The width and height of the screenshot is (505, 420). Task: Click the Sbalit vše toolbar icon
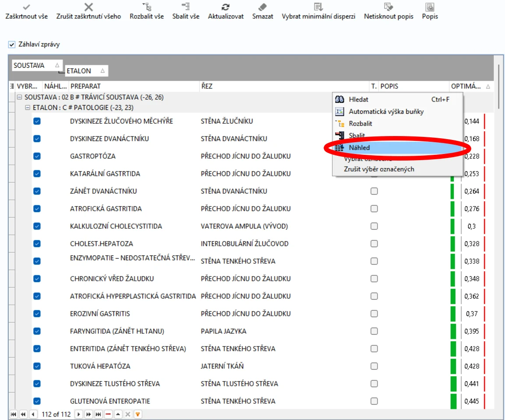tap(186, 7)
